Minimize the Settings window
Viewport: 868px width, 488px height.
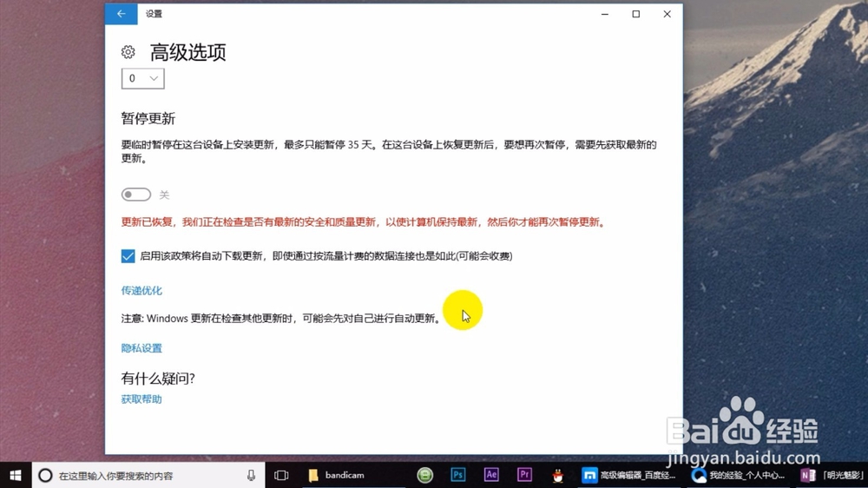[605, 14]
